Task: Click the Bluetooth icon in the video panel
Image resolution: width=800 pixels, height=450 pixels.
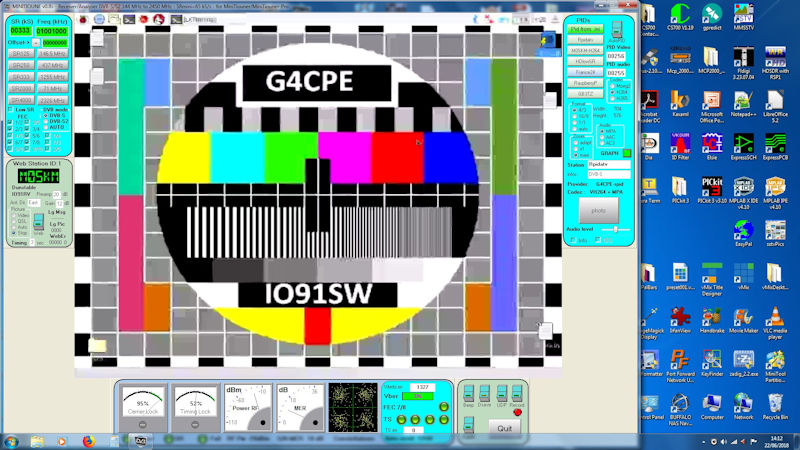Action: [x=476, y=19]
